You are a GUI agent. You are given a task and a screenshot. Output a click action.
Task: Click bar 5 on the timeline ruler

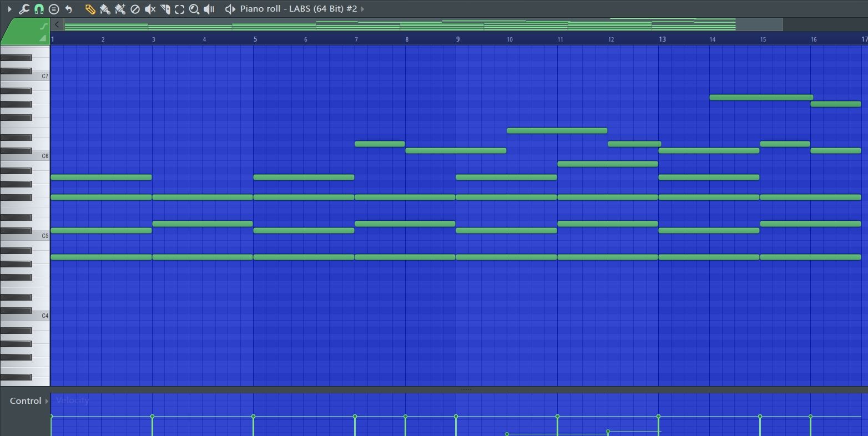(255, 39)
